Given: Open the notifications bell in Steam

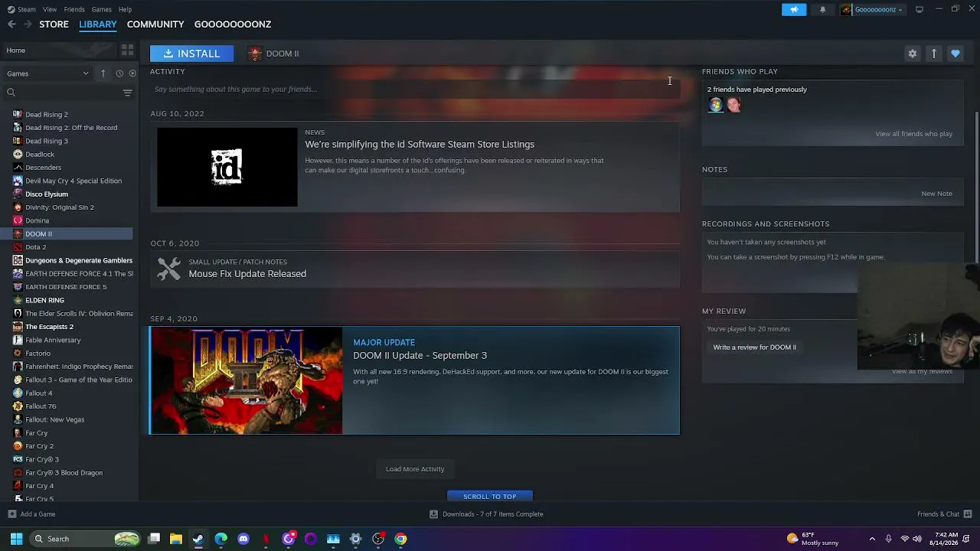Looking at the screenshot, I should point(822,9).
